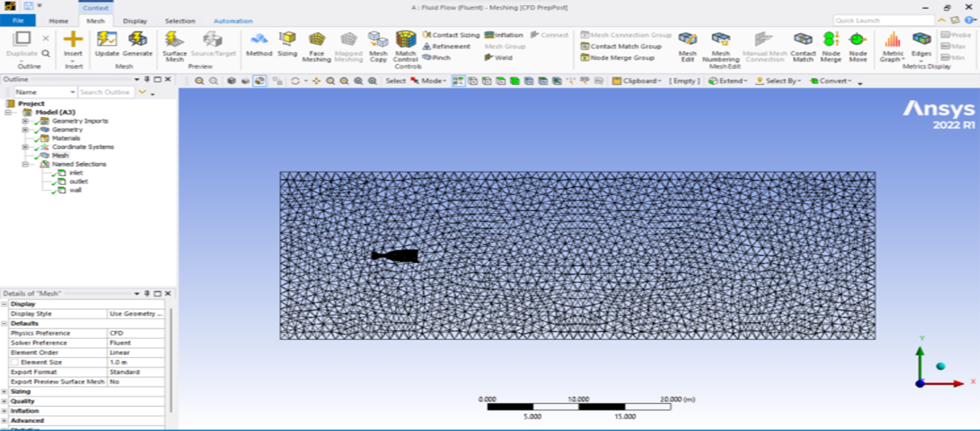Select the Mesh tree item
980x431 pixels.
tap(60, 155)
